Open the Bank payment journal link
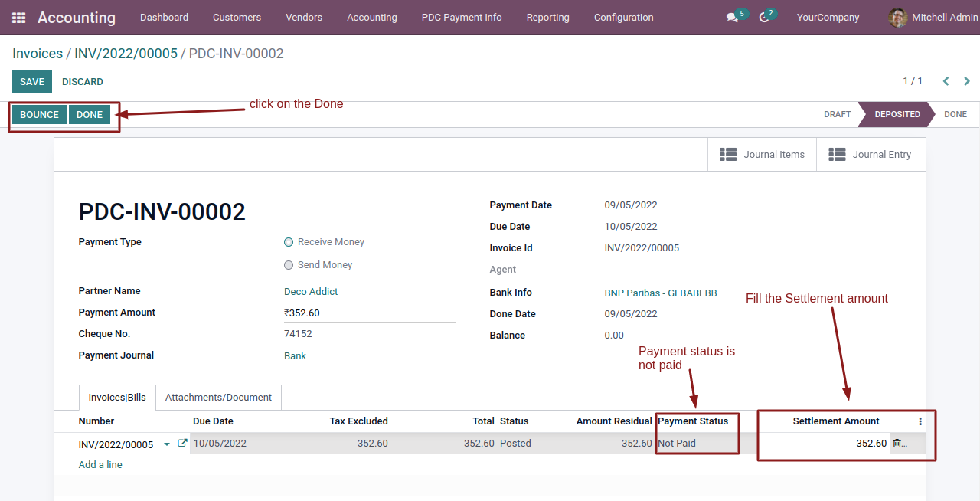The height and width of the screenshot is (501, 980). [x=295, y=356]
